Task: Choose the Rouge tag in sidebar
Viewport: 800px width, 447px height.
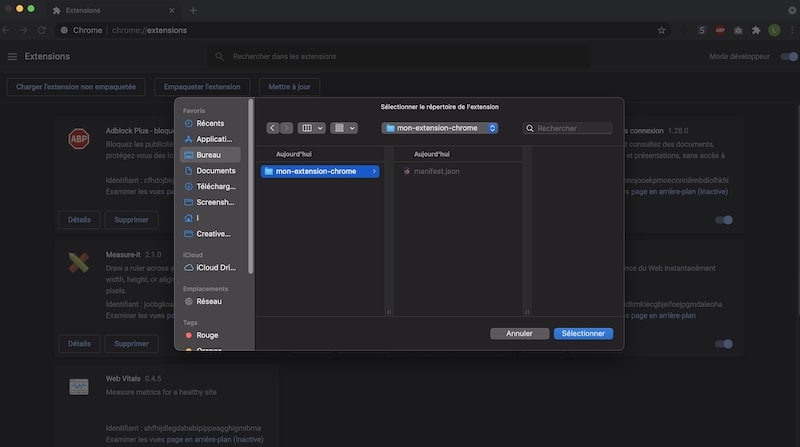Action: click(207, 335)
